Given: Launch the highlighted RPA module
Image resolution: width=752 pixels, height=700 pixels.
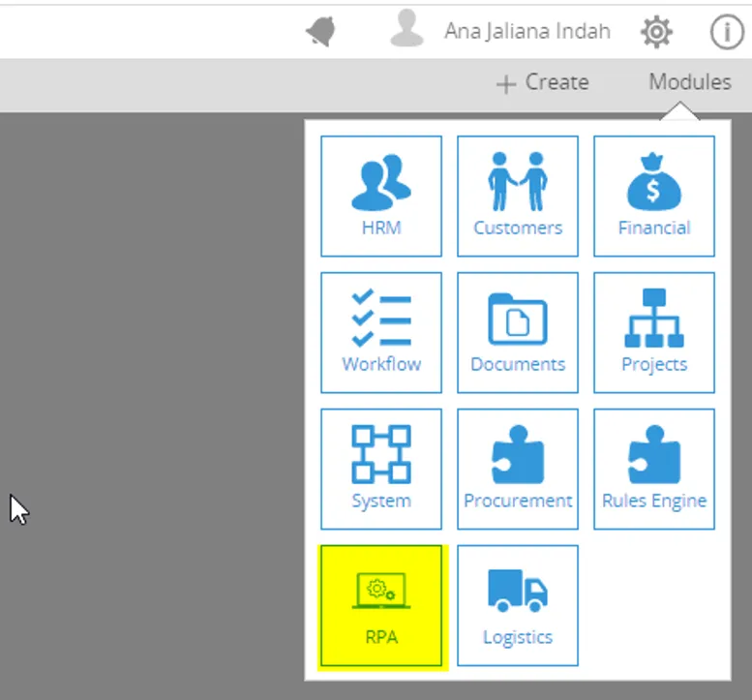Looking at the screenshot, I should (380, 606).
